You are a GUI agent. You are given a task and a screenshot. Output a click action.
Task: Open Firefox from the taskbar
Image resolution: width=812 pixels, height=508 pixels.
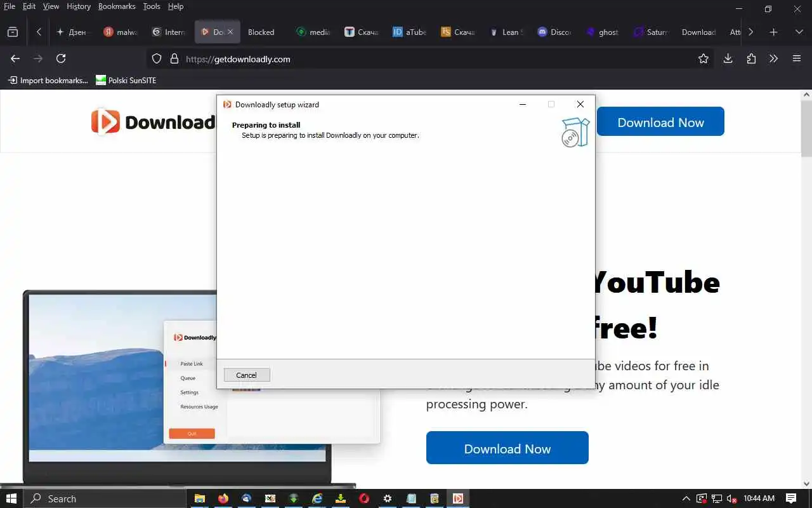(223, 498)
